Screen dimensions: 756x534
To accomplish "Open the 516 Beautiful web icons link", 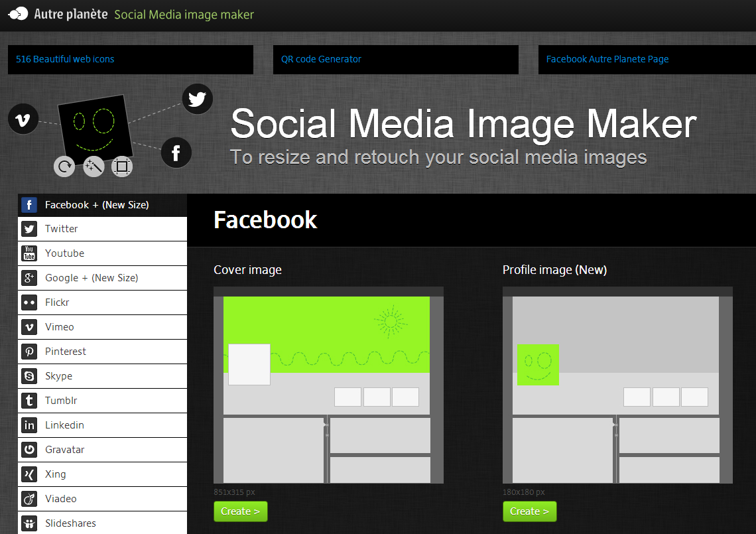I will 65,59.
